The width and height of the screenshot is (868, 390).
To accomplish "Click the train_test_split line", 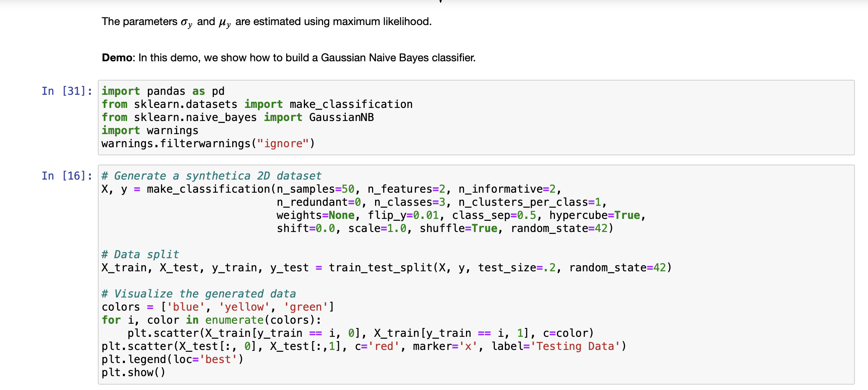I will (x=385, y=267).
